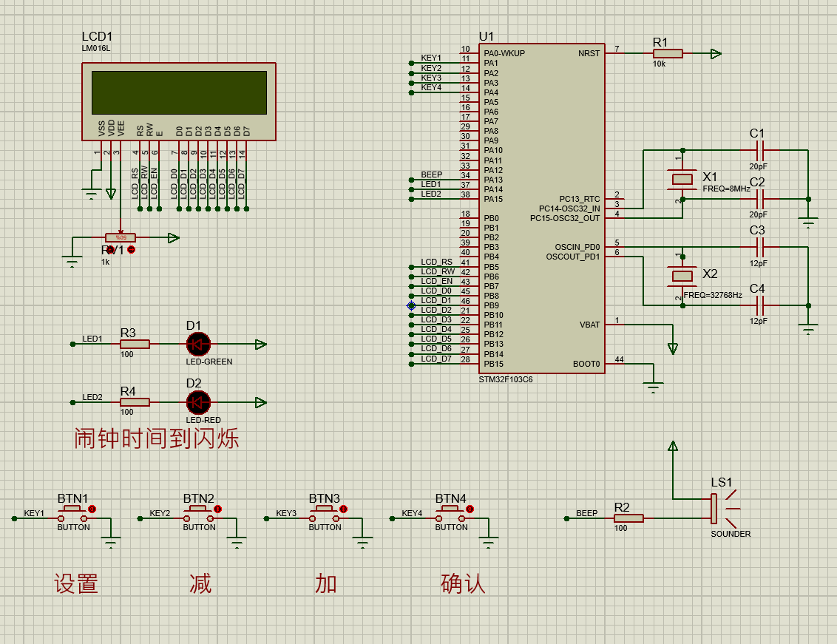Toggle the red latch dot on BTN2
The width and height of the screenshot is (837, 644).
point(218,509)
